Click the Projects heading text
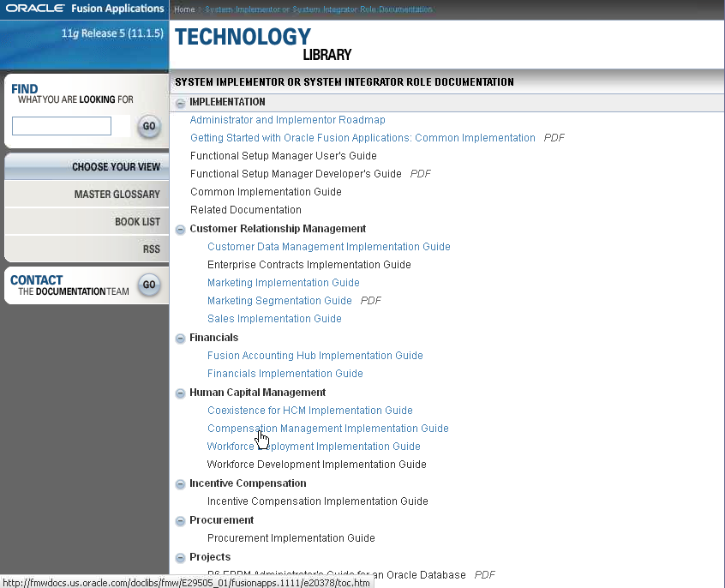The image size is (725, 588). pos(210,557)
